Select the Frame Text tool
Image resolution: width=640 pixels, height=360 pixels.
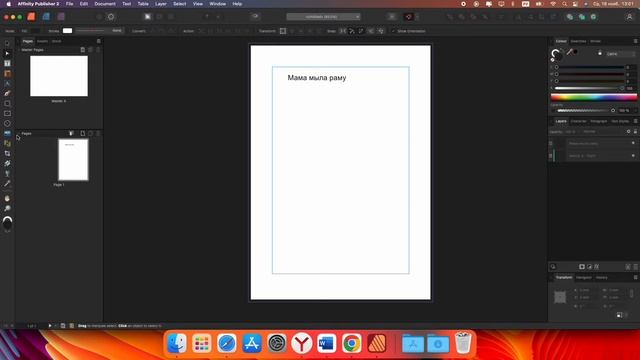7,63
